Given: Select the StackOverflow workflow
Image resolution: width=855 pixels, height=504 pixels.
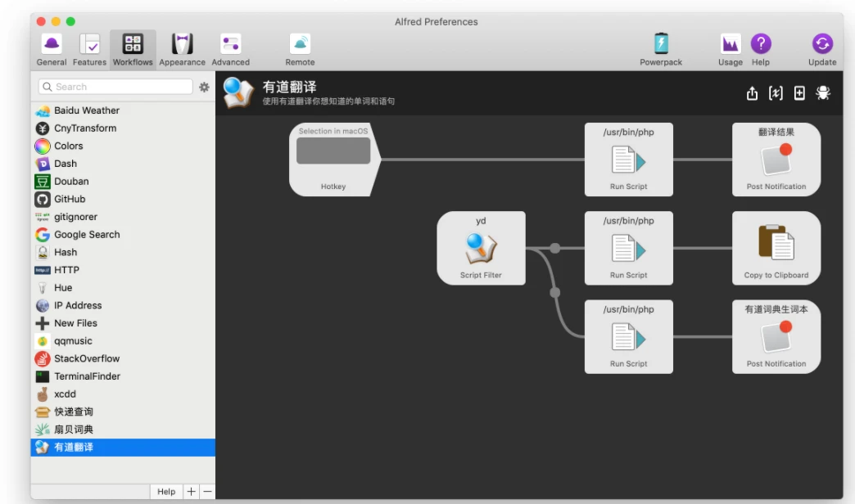Looking at the screenshot, I should (x=123, y=358).
